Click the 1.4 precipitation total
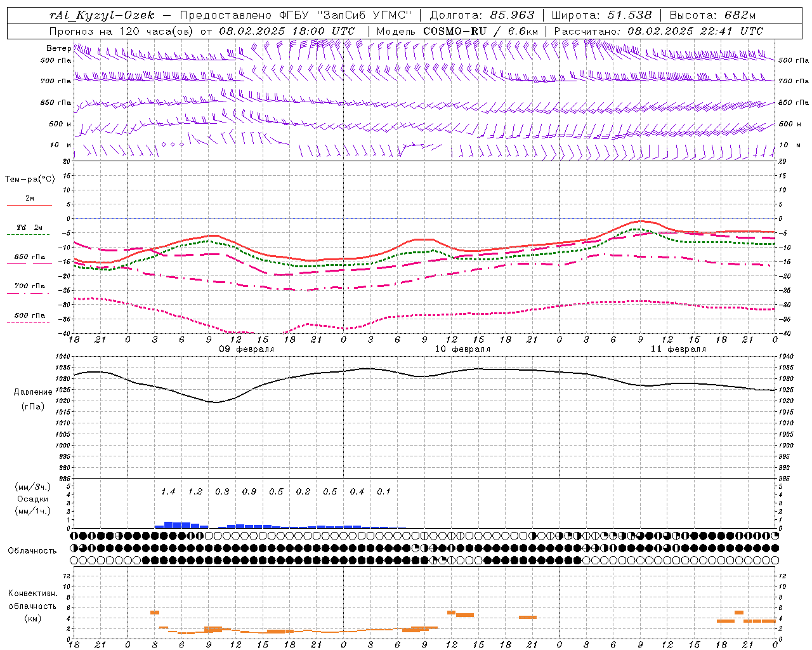The height and width of the screenshot is (650, 812). pos(168,491)
